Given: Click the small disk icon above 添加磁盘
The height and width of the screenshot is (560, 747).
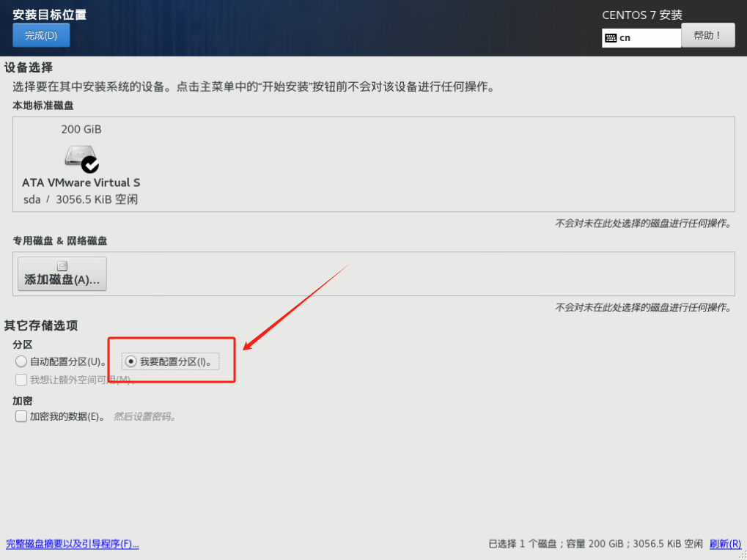Looking at the screenshot, I should pos(62,267).
